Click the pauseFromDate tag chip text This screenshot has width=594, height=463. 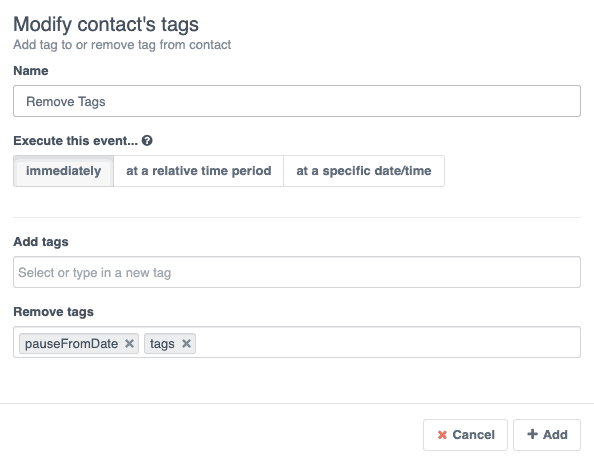[x=72, y=344]
